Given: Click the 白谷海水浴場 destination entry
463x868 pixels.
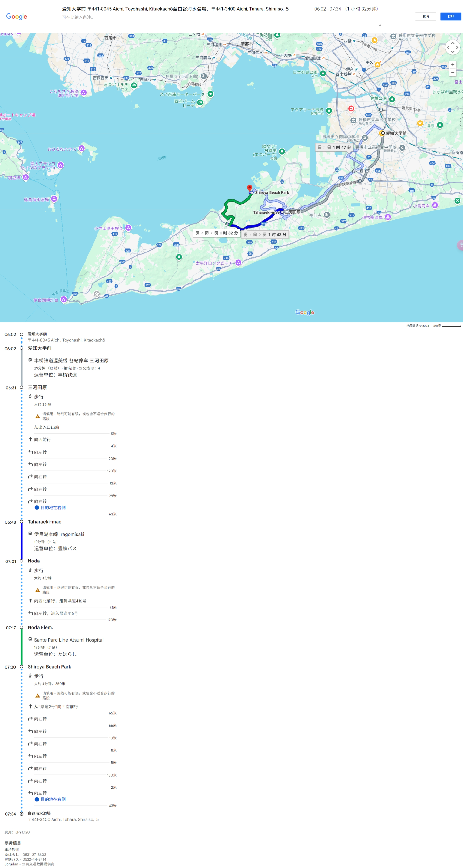Looking at the screenshot, I should point(39,813).
